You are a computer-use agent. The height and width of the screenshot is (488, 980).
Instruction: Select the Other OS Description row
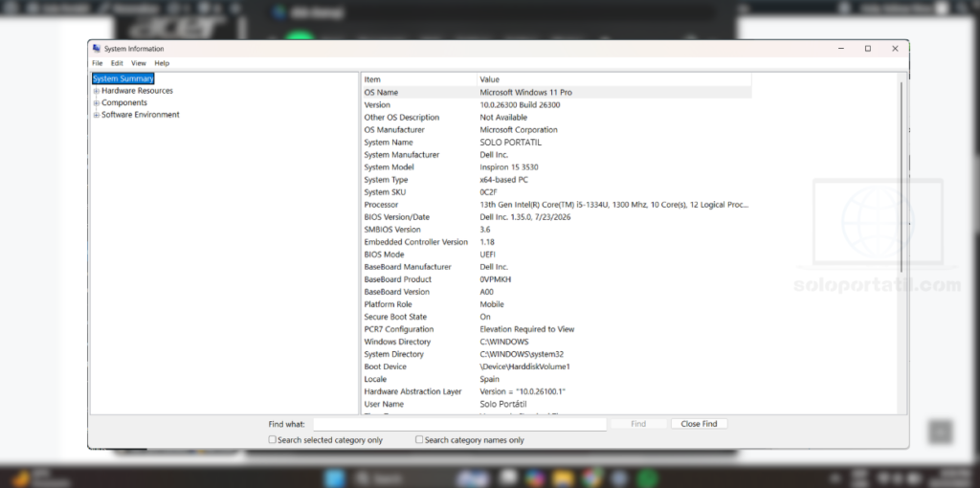click(x=556, y=118)
